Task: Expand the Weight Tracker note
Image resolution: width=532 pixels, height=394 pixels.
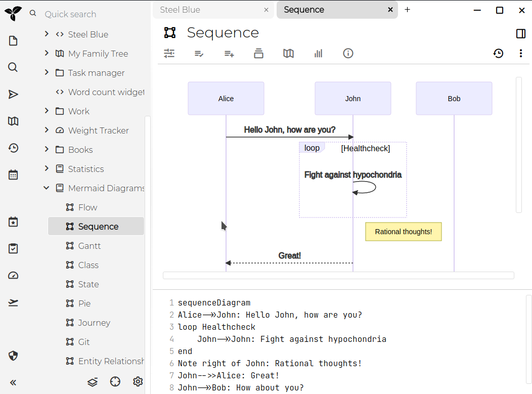Action: (47, 130)
